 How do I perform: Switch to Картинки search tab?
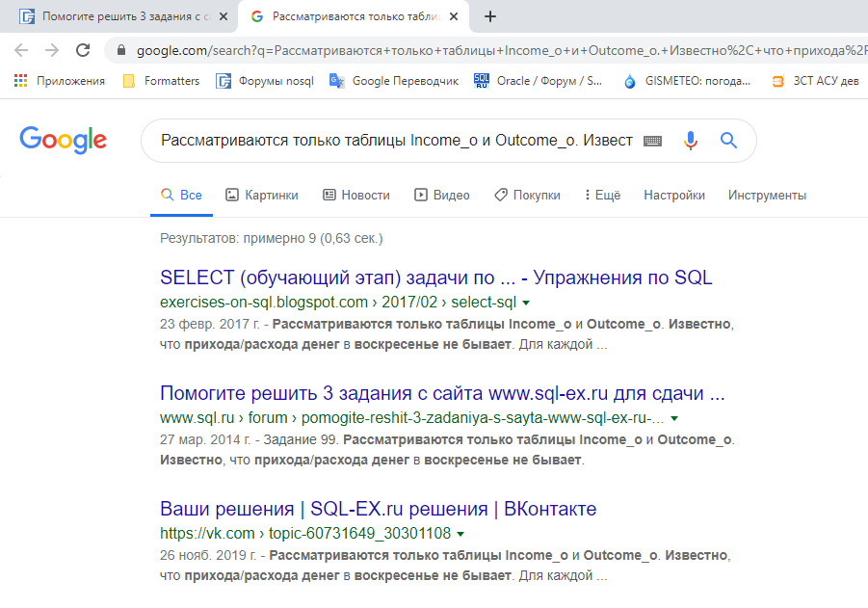click(x=261, y=195)
